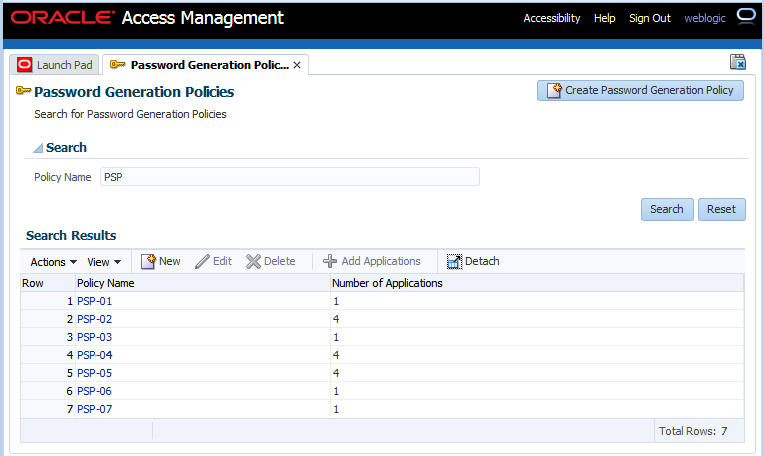Click the key icon beside the page heading
This screenshot has width=764, height=456.
(x=23, y=91)
